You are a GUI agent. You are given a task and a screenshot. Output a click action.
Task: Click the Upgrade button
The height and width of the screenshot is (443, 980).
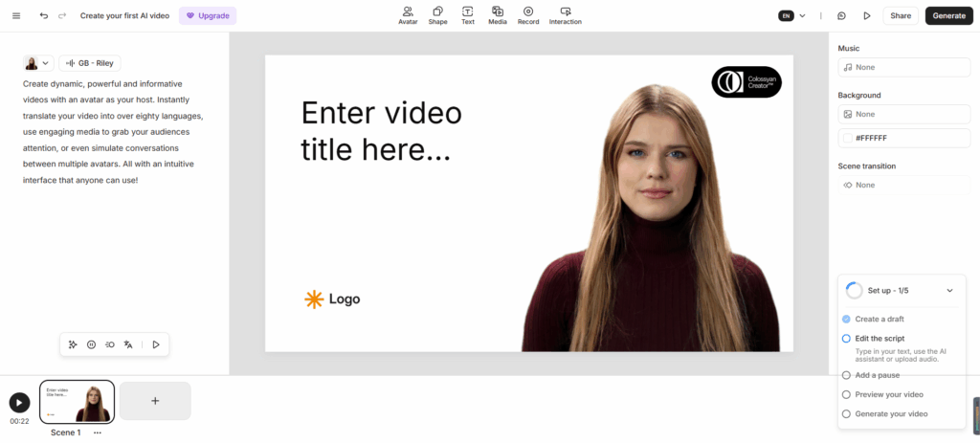[208, 15]
